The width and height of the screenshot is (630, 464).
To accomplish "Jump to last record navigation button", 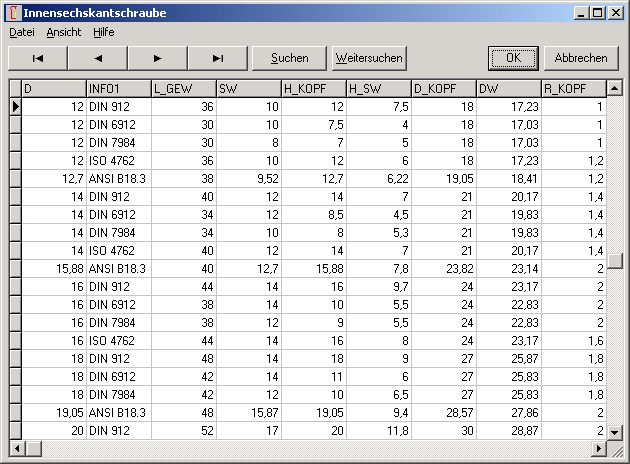I will click(x=217, y=58).
